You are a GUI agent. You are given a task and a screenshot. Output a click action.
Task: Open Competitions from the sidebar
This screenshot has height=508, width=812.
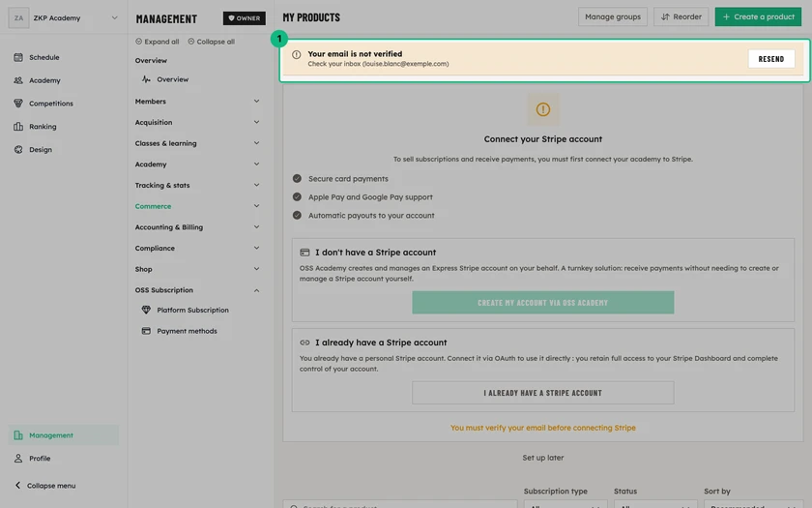[63, 104]
